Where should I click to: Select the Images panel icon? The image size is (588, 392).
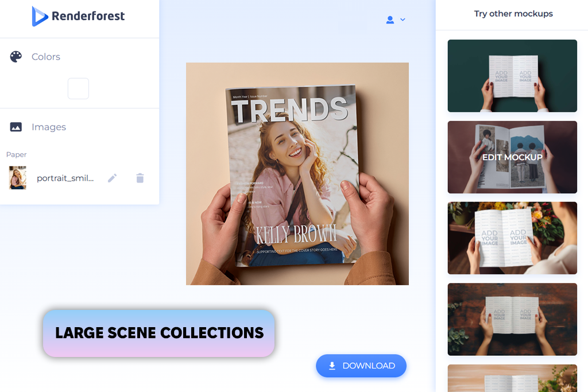click(x=16, y=127)
